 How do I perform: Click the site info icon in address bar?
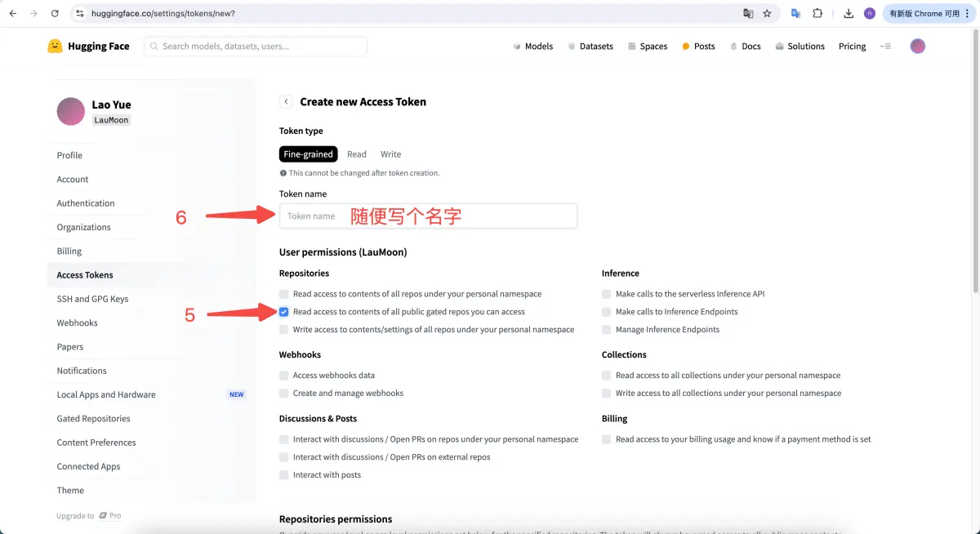(x=79, y=14)
